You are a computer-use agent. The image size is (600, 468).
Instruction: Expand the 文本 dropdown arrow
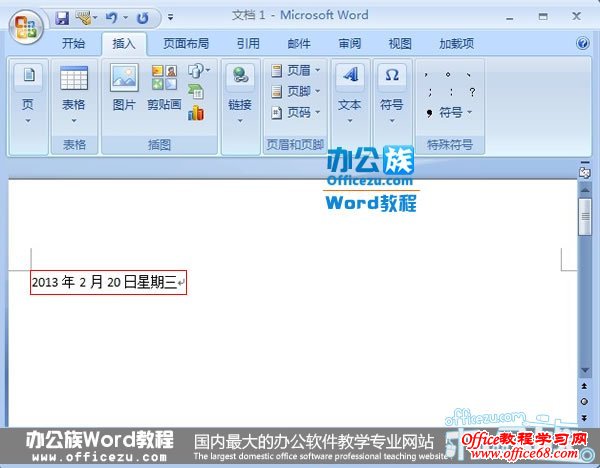point(350,121)
